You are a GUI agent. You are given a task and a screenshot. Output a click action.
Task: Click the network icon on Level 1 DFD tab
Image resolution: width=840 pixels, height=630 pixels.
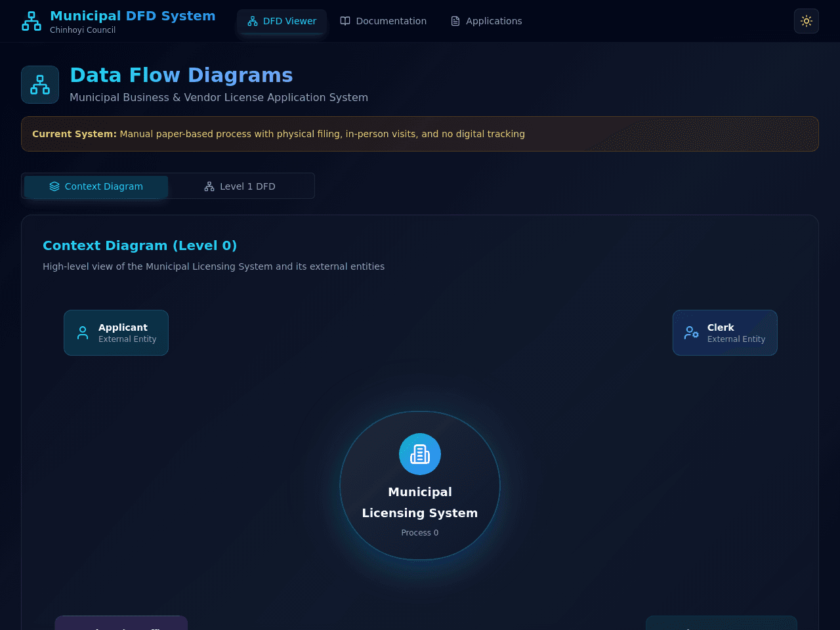209,186
